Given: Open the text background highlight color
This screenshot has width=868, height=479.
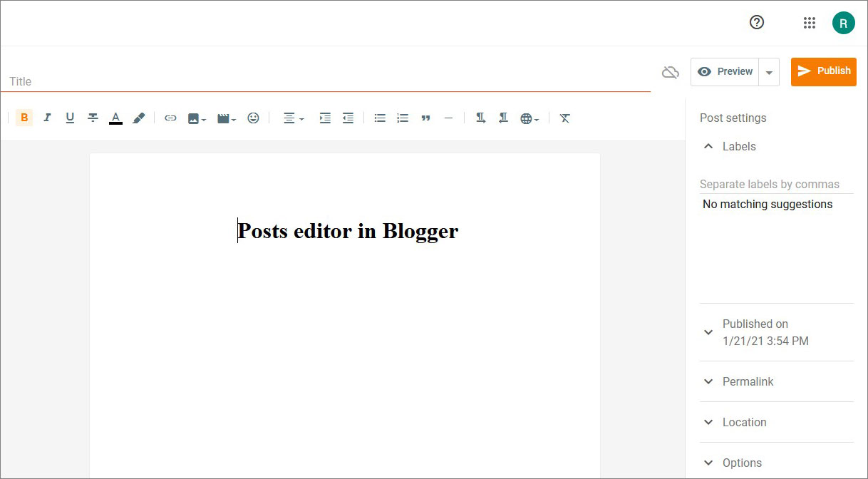Looking at the screenshot, I should click(139, 118).
